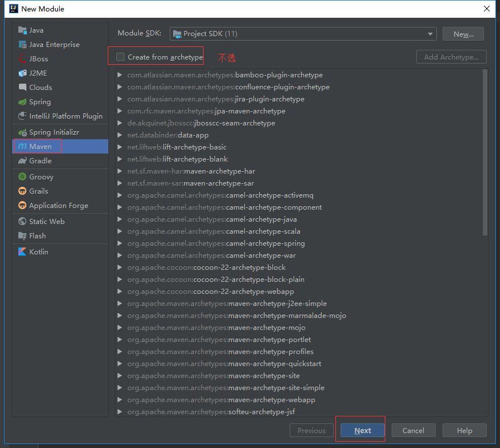The height and width of the screenshot is (448, 500).
Task: Select camel-archetype-war row
Action: pos(299,256)
